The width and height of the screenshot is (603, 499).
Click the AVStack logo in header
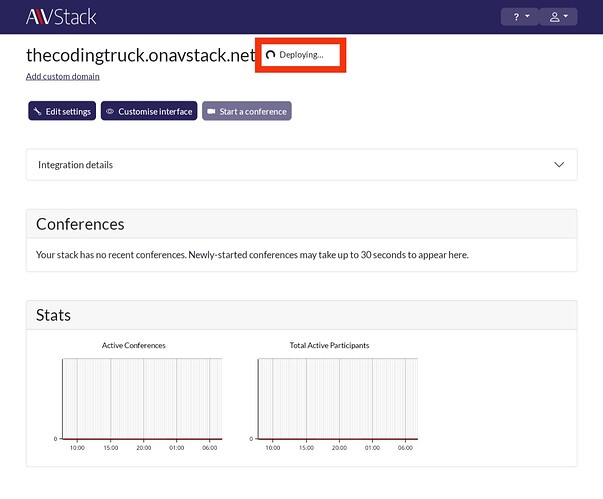pos(62,17)
